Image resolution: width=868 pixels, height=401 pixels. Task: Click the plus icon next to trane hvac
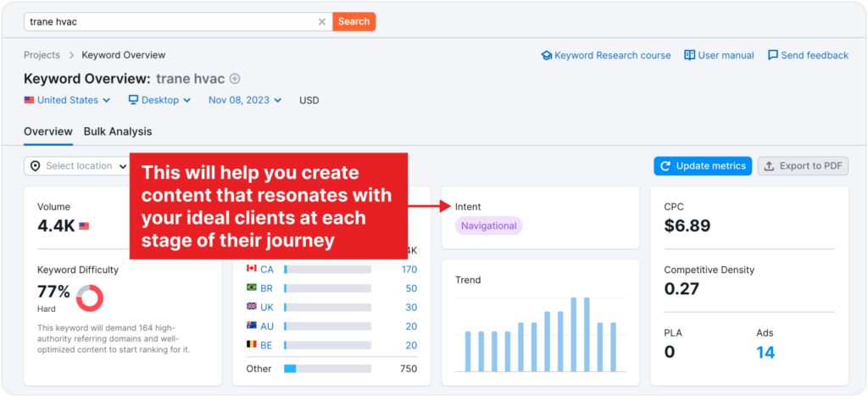[235, 79]
